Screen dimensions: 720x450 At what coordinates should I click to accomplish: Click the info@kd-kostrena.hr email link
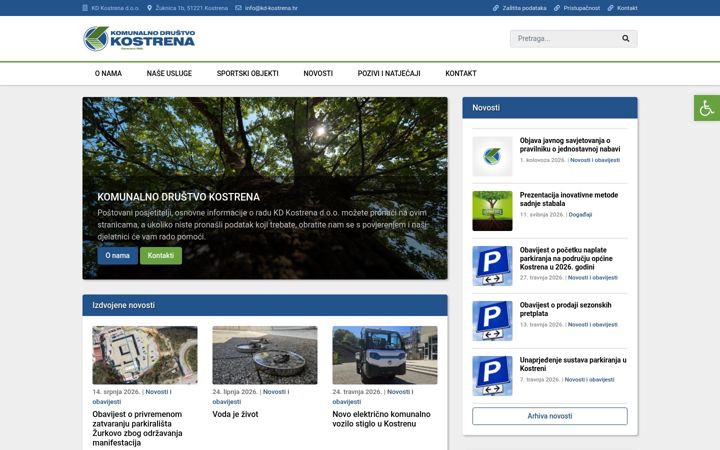tap(271, 8)
